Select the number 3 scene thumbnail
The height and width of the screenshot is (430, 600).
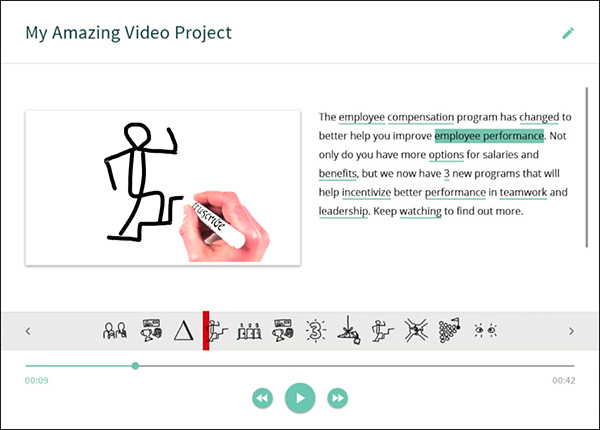point(316,331)
